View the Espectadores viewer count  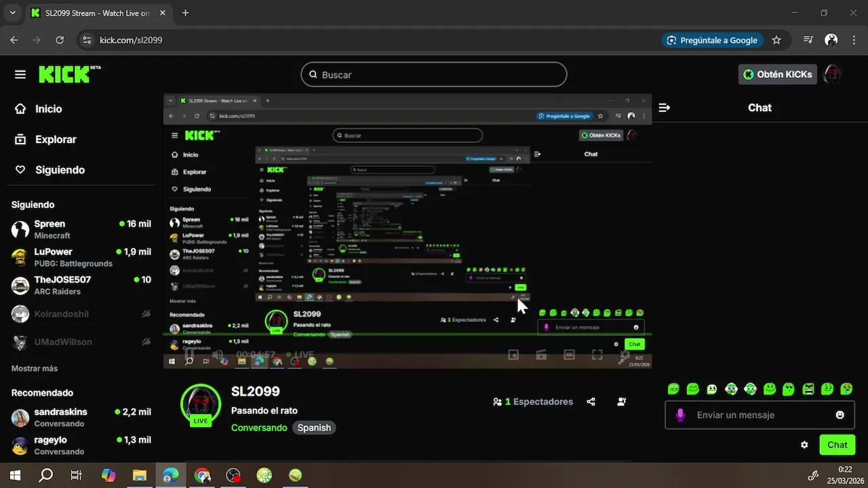point(533,402)
